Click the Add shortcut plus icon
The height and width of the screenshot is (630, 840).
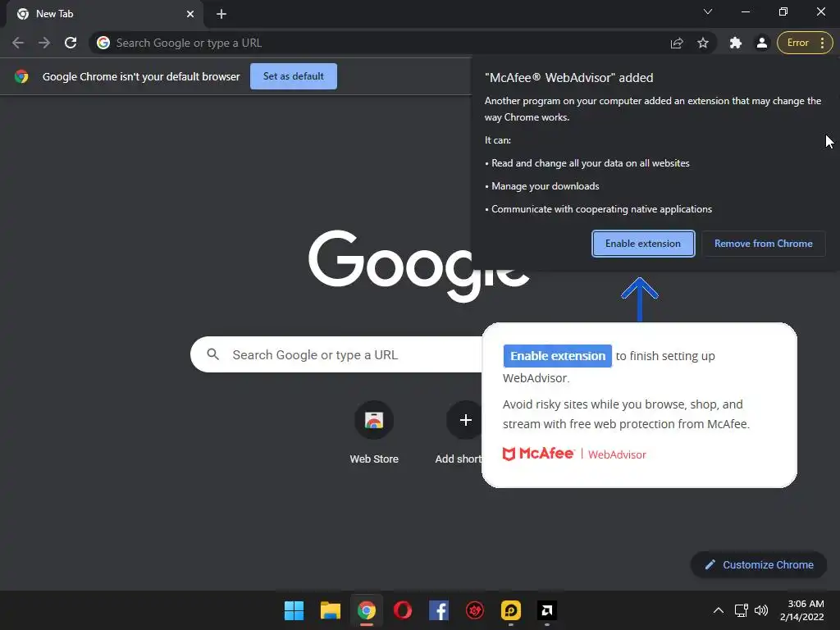point(465,420)
